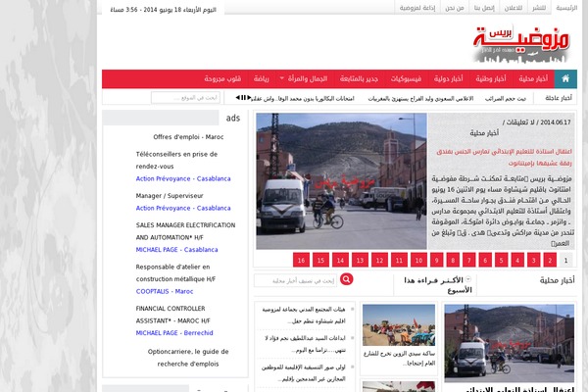Viewport: 588px width, 392px height.
Task: Go to slider page 7
Action: [x=469, y=260]
